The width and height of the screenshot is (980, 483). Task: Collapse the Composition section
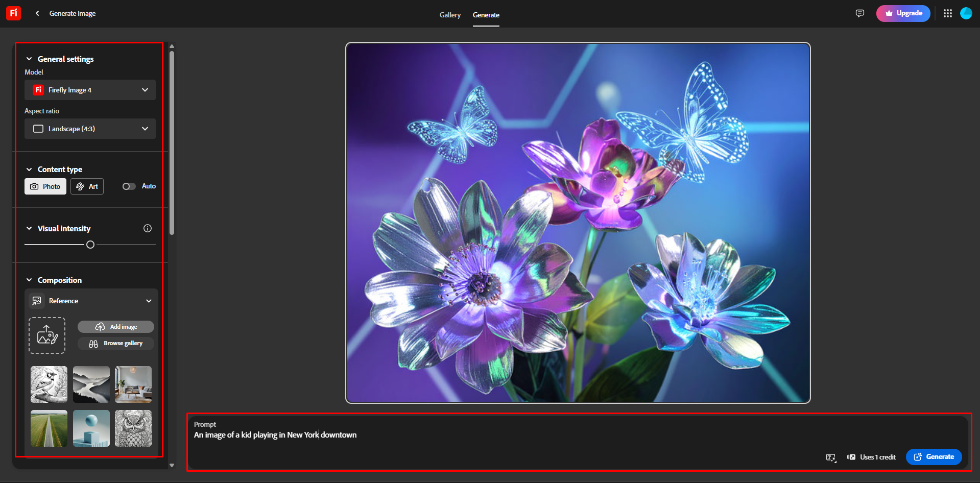[x=29, y=280]
